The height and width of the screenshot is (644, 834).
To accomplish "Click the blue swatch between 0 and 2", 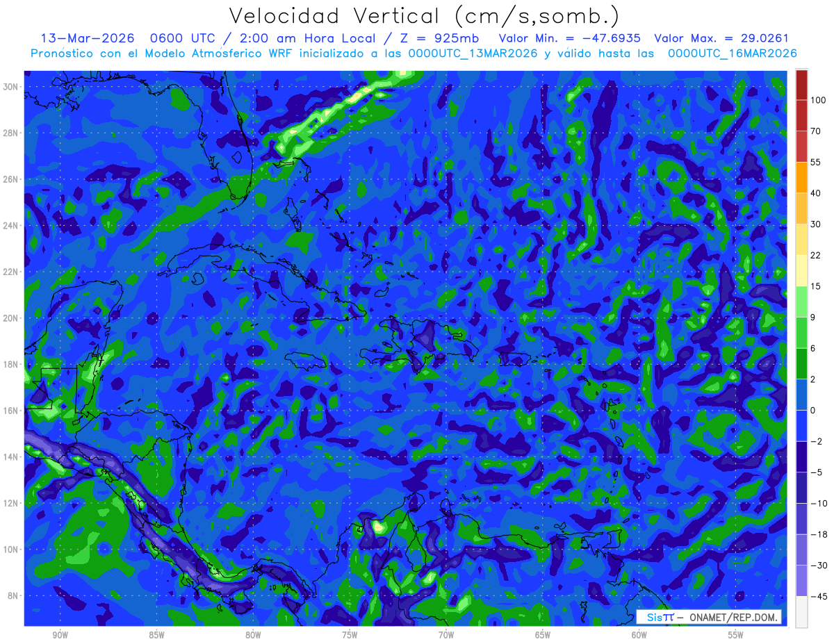I will tap(801, 395).
